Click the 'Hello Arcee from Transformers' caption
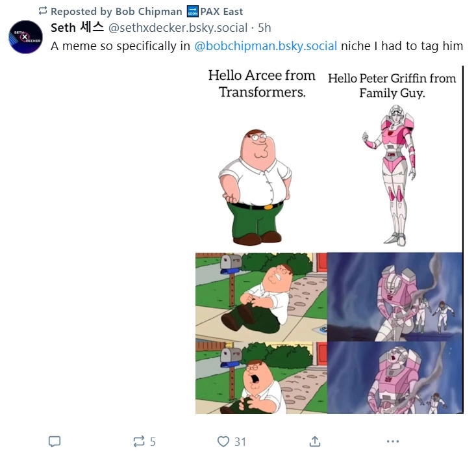Image resolution: width=476 pixels, height=457 pixels. pyautogui.click(x=262, y=84)
